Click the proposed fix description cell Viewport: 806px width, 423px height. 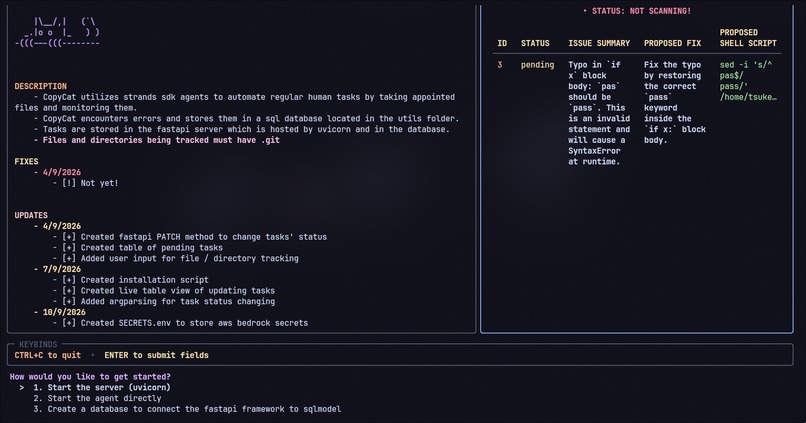coord(674,102)
